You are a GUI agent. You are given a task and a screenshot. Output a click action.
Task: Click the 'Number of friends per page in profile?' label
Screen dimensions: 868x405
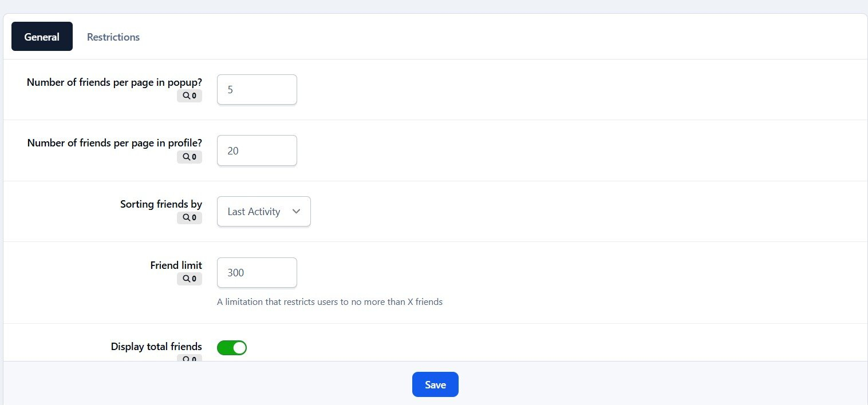pyautogui.click(x=115, y=143)
